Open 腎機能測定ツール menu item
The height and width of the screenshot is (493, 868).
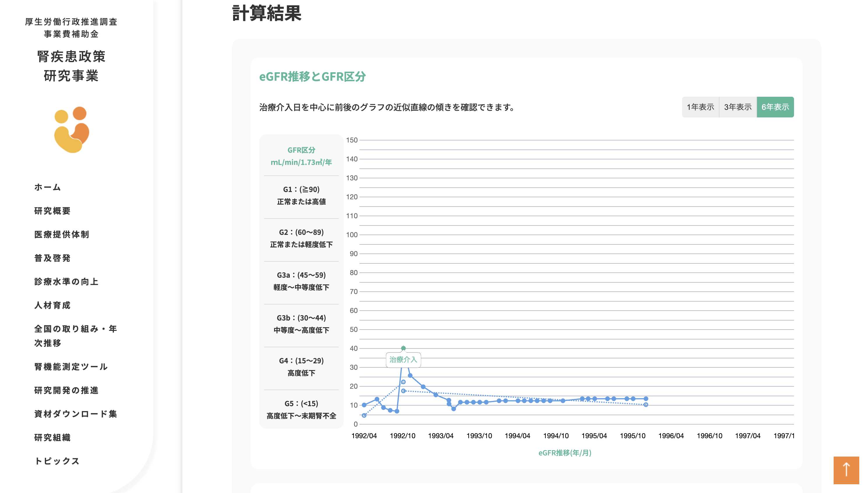71,367
